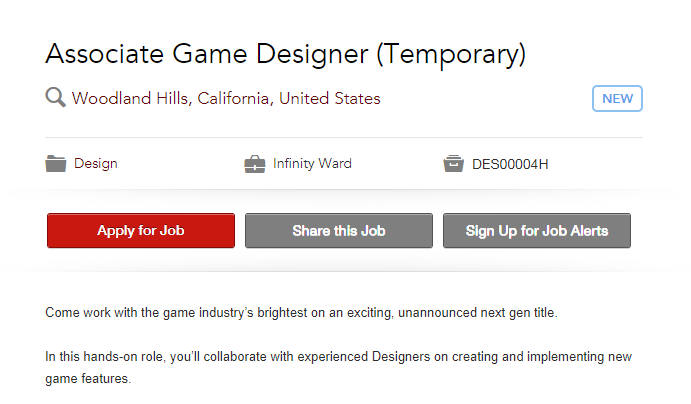Click the word California in the location
This screenshot has width=691, height=404.
(x=234, y=98)
